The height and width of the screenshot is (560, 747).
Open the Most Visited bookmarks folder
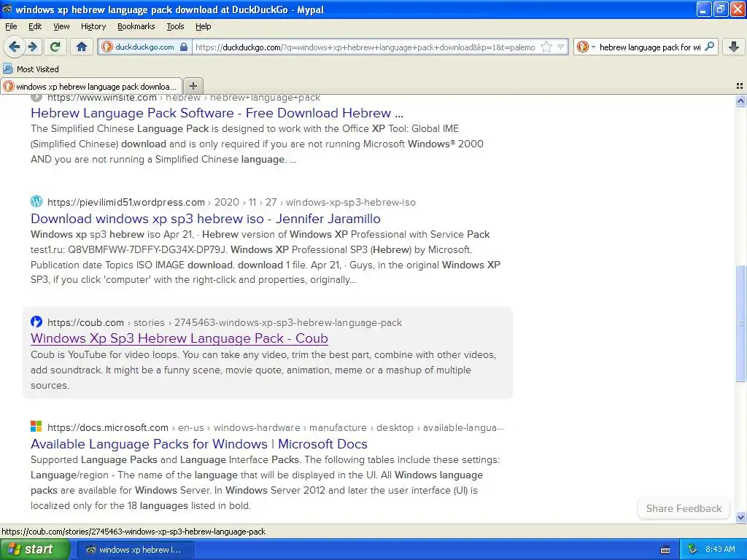pyautogui.click(x=31, y=69)
